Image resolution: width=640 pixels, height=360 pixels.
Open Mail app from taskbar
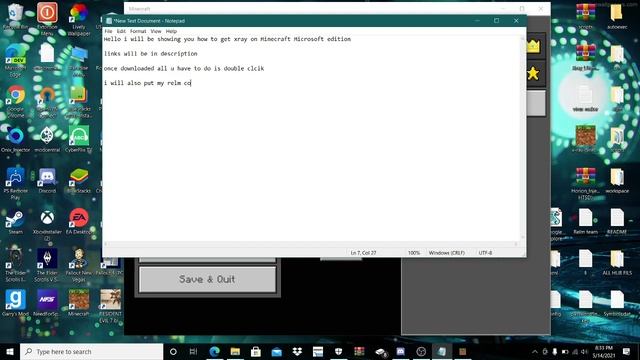[x=276, y=351]
